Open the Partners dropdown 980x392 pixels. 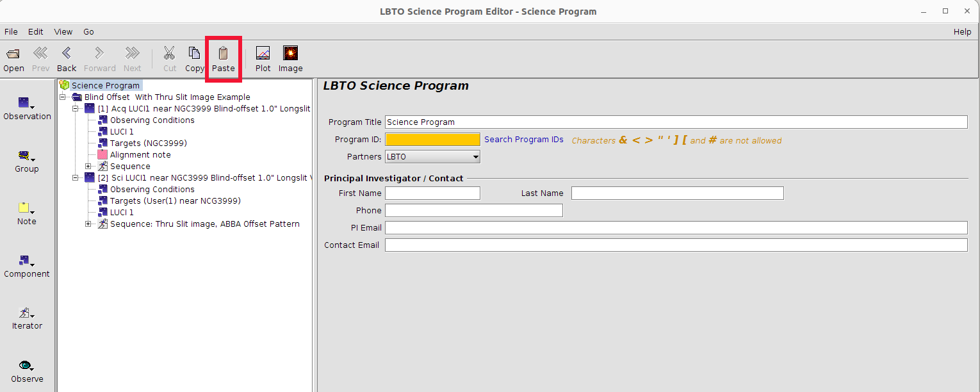pyautogui.click(x=432, y=157)
